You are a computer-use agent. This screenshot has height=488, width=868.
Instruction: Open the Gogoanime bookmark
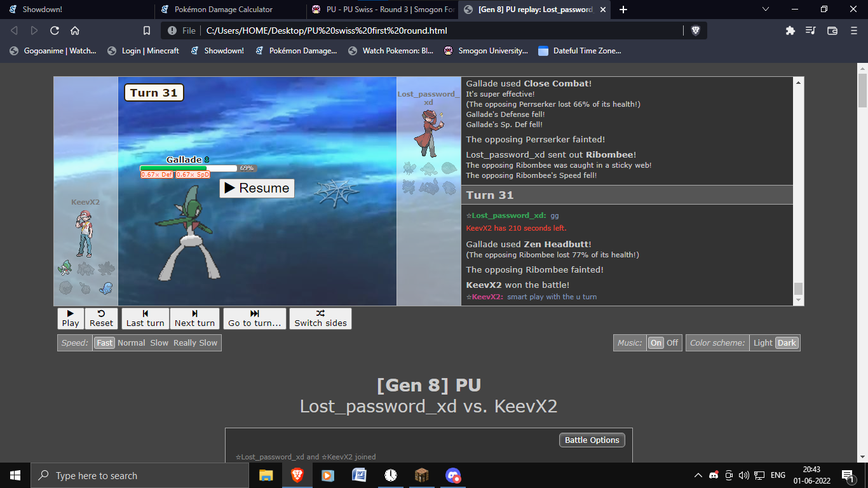[x=53, y=51]
